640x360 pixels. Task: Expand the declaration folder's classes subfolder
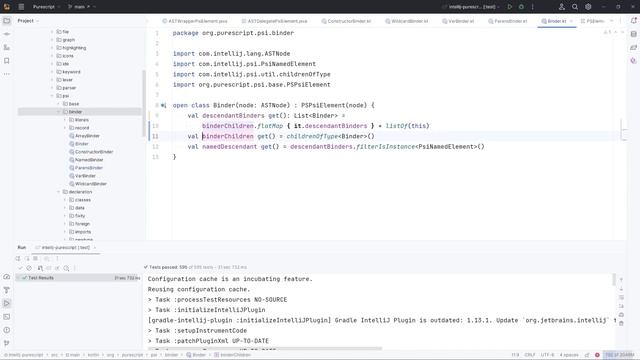coord(64,200)
